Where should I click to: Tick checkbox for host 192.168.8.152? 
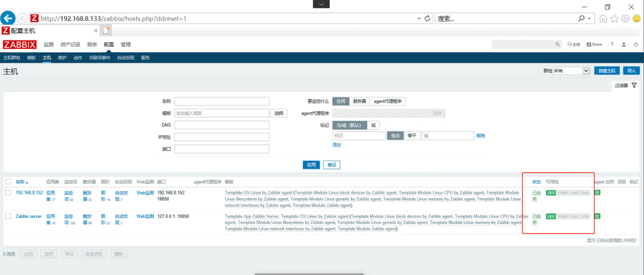click(8, 192)
